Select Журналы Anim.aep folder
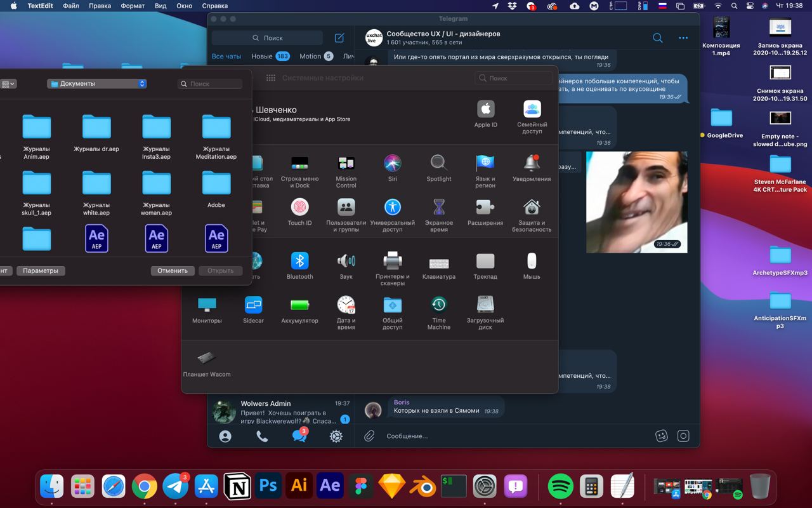The image size is (812, 508). tap(36, 137)
